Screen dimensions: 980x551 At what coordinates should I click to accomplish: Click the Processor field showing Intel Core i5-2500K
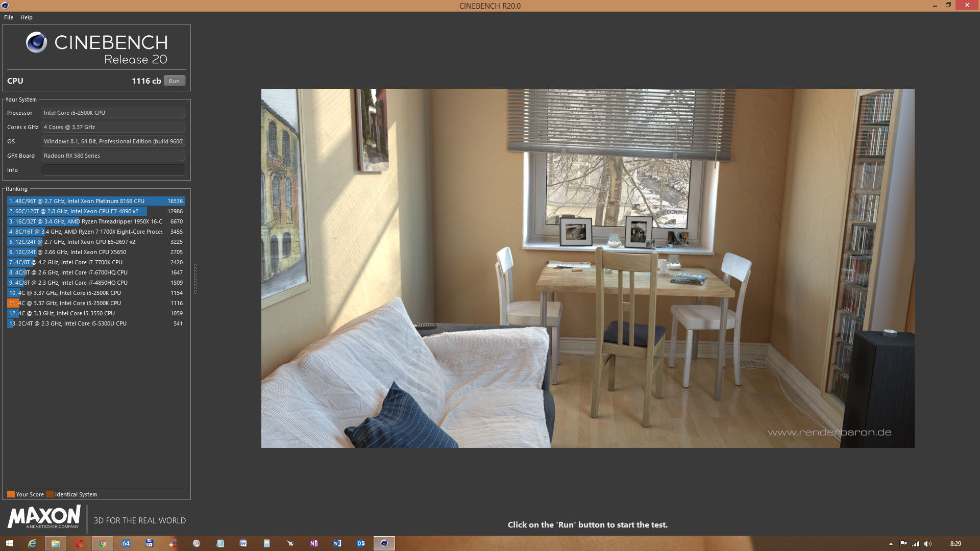coord(113,113)
